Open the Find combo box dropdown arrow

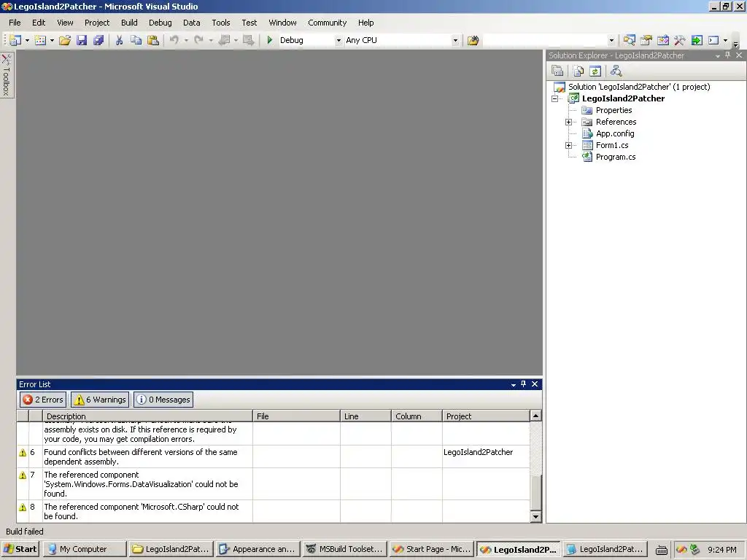pyautogui.click(x=611, y=41)
